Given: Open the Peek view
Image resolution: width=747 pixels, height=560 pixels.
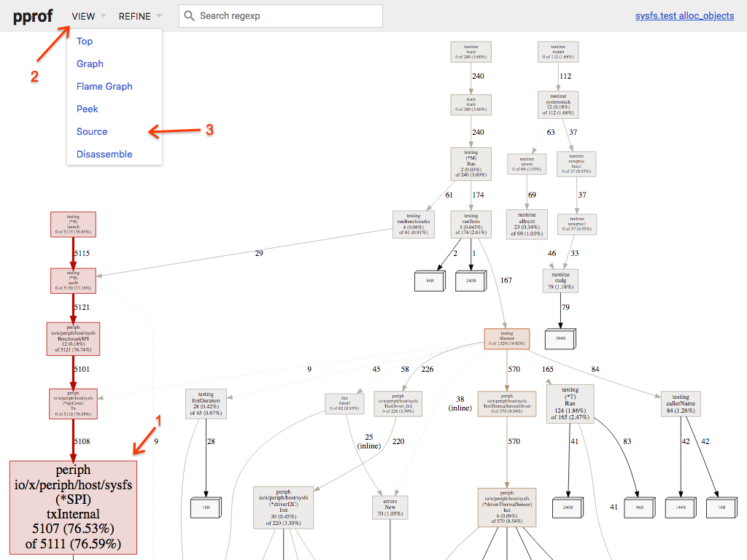Looking at the screenshot, I should [x=88, y=109].
